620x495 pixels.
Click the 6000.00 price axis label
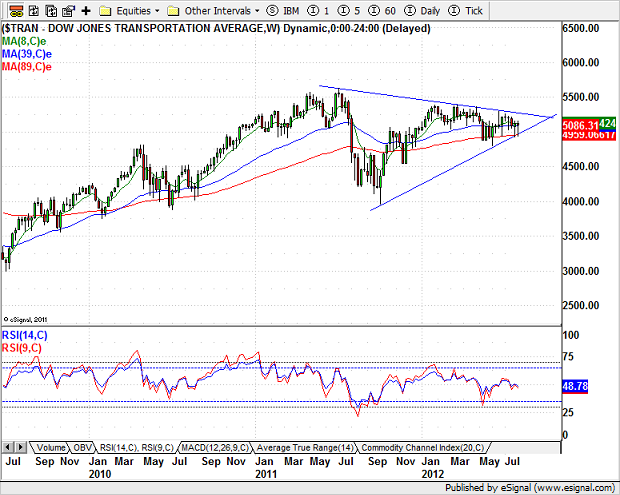tap(580, 62)
